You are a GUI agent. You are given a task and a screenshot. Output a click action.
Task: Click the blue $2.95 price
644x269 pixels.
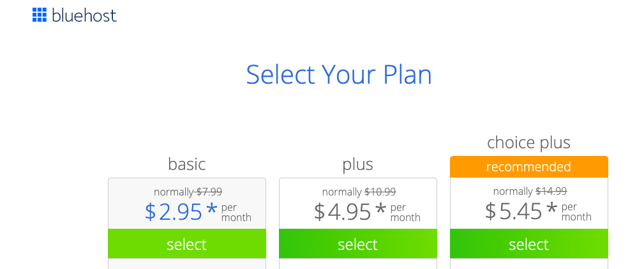pyautogui.click(x=174, y=212)
